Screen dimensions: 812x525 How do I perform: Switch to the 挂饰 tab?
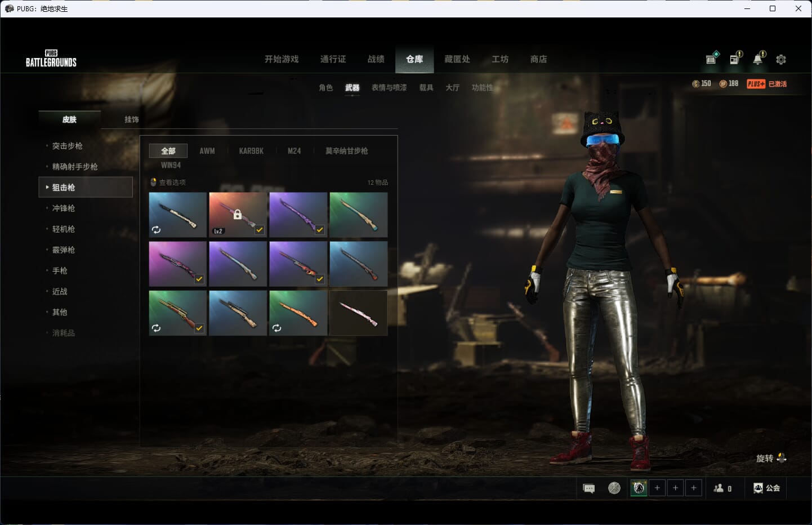(132, 119)
